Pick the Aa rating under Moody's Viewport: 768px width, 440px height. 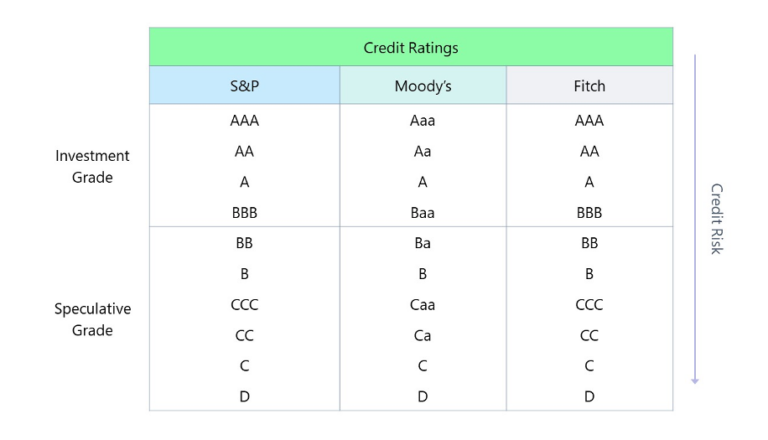click(x=423, y=152)
